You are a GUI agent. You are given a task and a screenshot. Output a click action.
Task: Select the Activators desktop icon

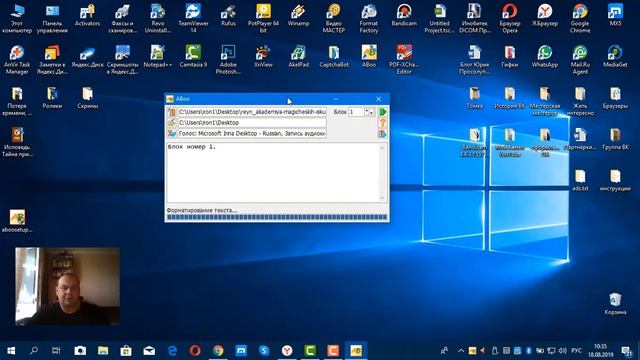coord(87,16)
